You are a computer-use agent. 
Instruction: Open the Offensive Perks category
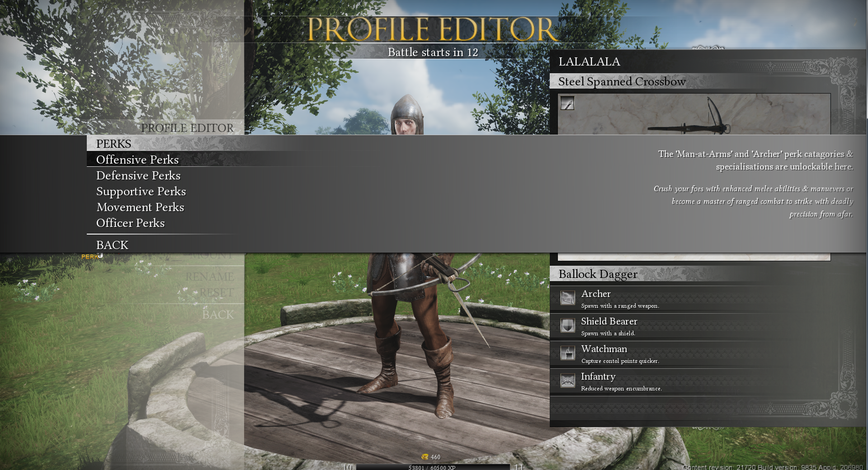137,160
